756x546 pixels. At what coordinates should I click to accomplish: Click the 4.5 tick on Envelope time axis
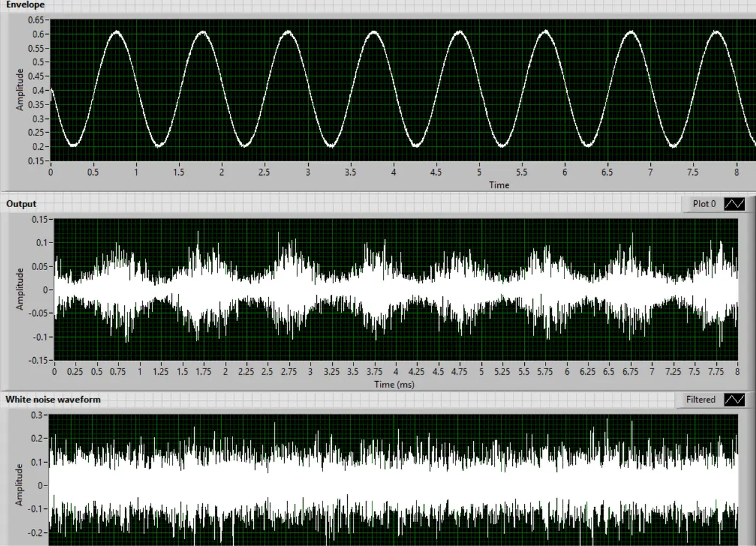click(436, 172)
